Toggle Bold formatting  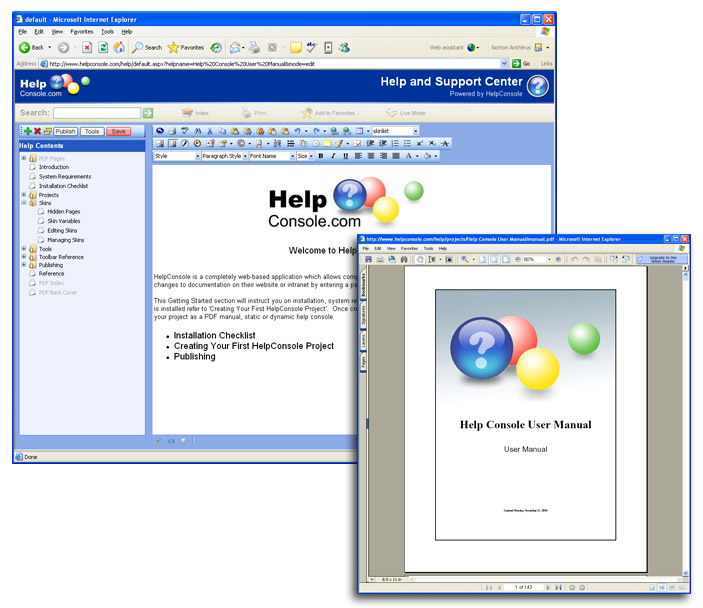321,156
